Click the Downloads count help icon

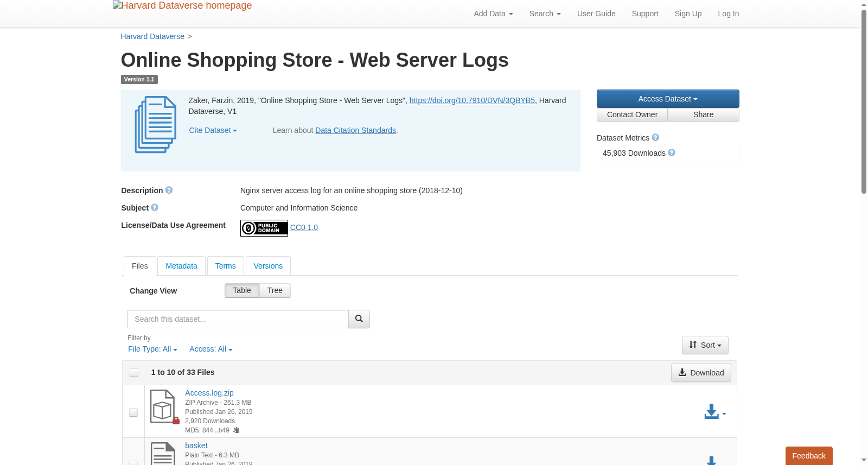click(x=672, y=153)
